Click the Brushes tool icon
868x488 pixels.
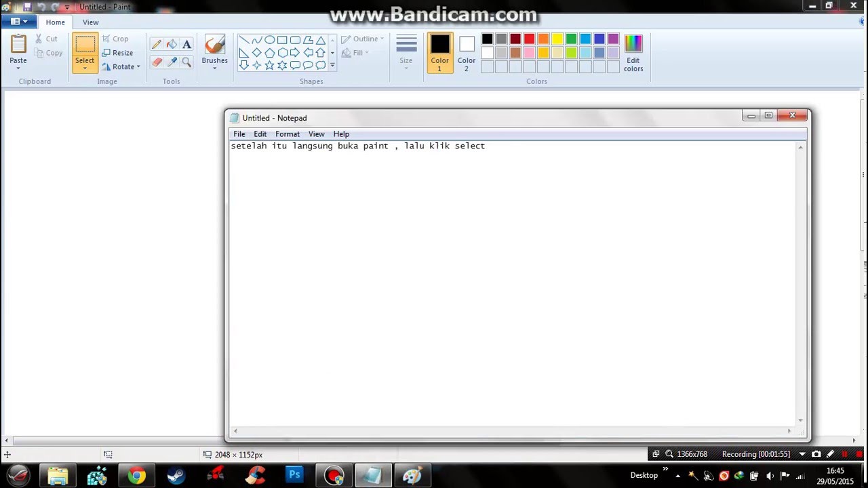214,45
